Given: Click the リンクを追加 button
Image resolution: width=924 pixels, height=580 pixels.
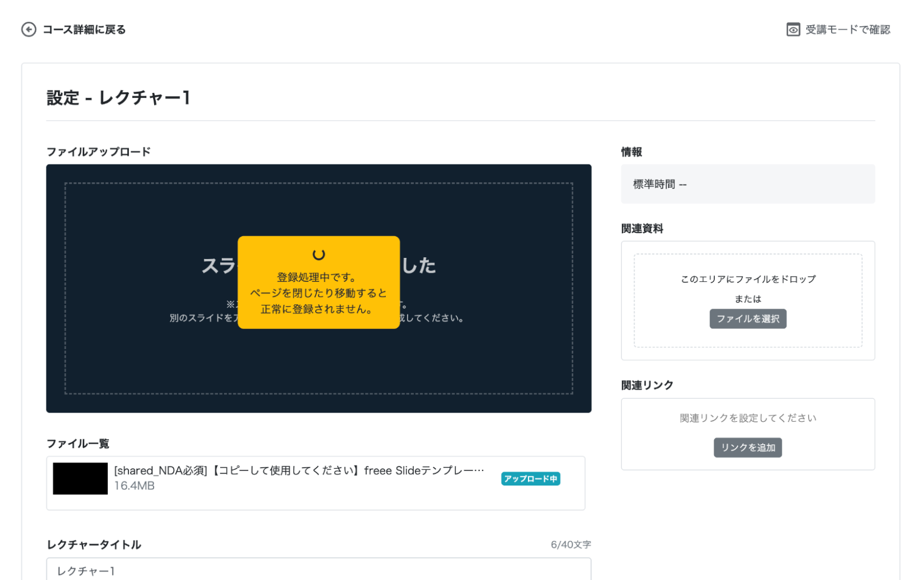Looking at the screenshot, I should (x=748, y=448).
